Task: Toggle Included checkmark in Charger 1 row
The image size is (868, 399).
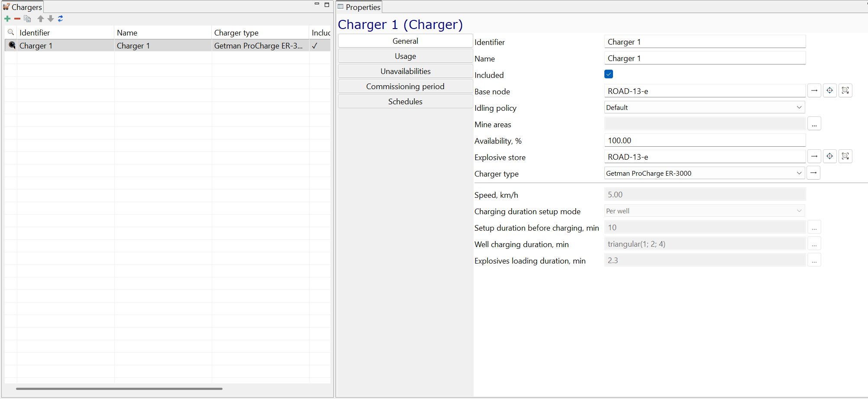Action: coord(315,45)
